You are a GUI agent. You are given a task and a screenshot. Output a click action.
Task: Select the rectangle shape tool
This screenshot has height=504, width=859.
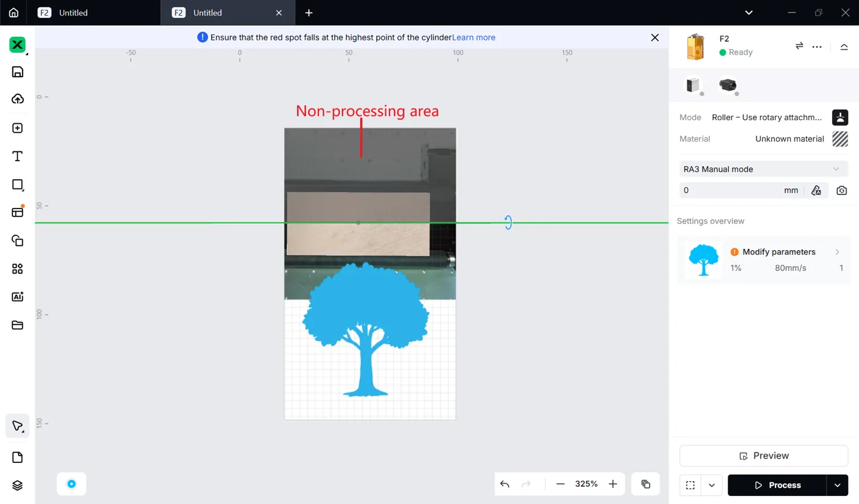click(18, 185)
